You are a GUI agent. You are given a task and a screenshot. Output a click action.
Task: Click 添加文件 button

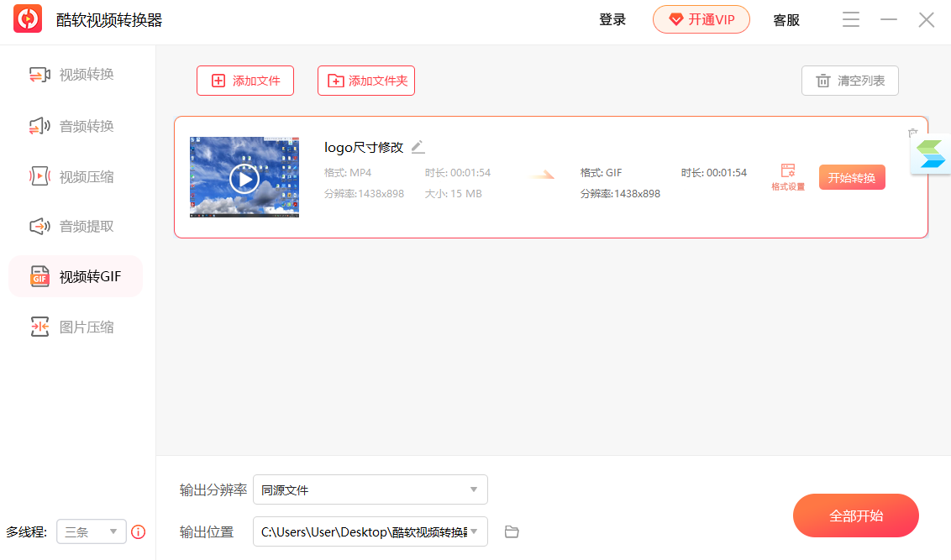click(x=245, y=81)
